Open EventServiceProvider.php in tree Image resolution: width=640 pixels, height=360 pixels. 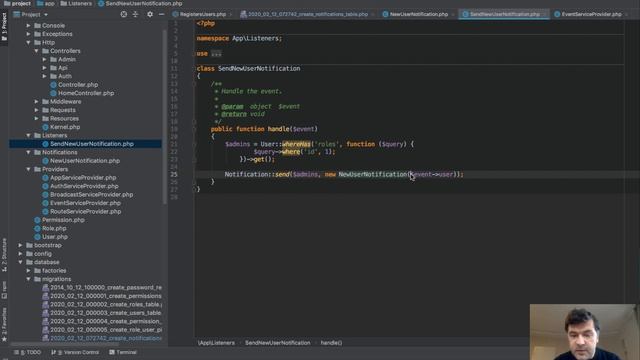(85, 203)
